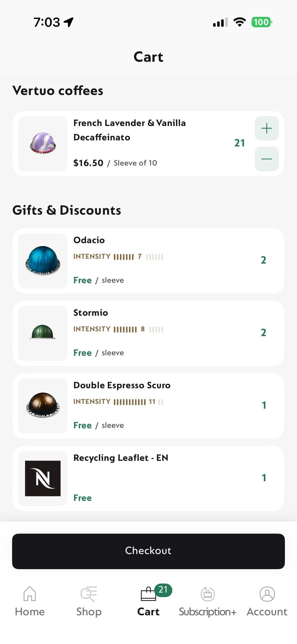Tap the Cart bag icon
297x644 pixels.
click(x=148, y=594)
